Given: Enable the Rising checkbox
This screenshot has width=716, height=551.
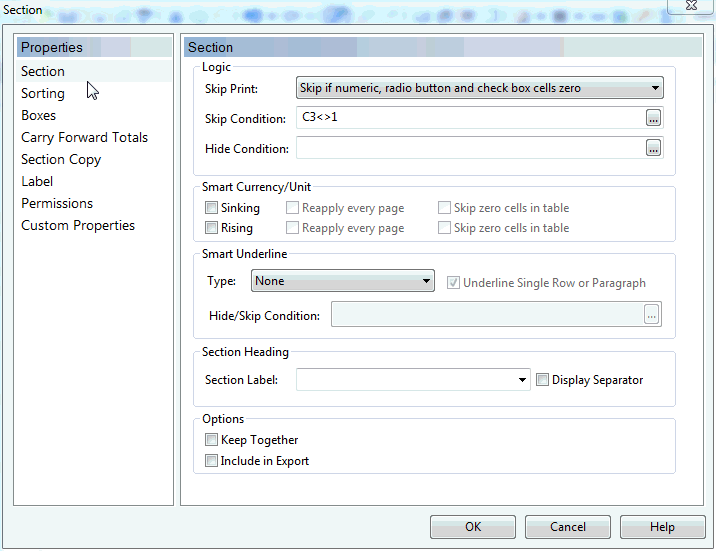Looking at the screenshot, I should click(211, 228).
